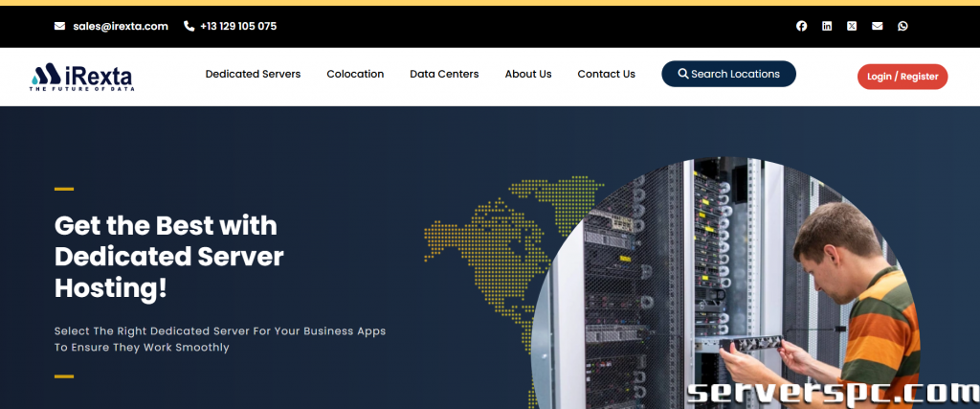Click the iRexta logo
Image resolution: width=980 pixels, height=409 pixels.
(81, 77)
